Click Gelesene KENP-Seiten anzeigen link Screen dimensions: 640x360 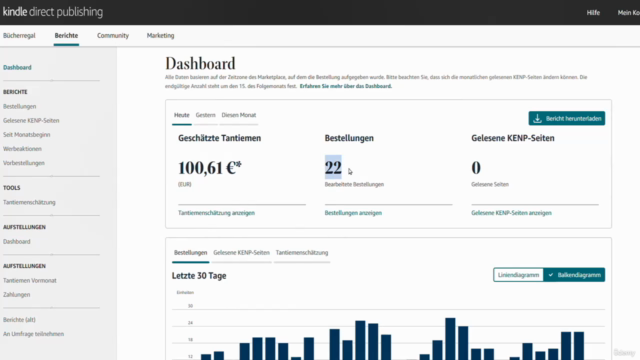[x=511, y=213]
